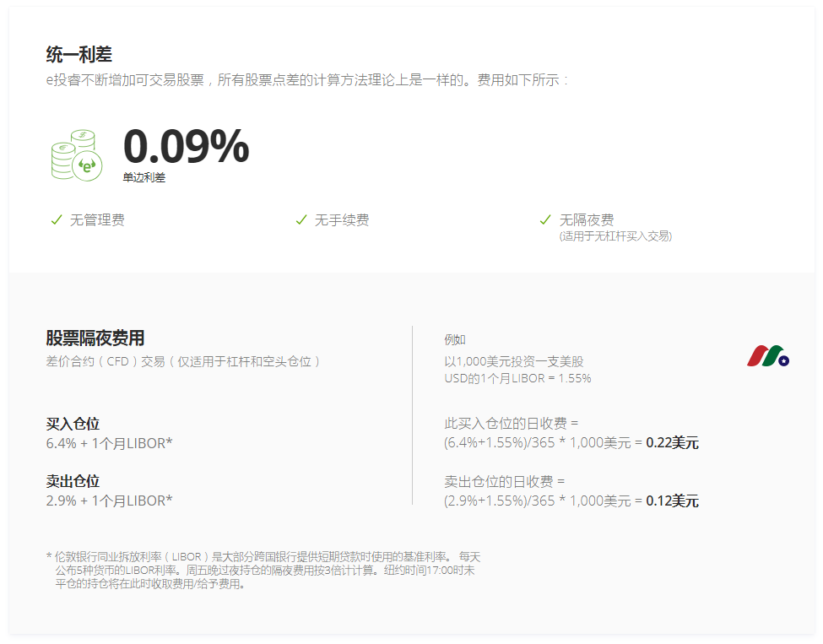Click the checkmark next to 无管理费
823x644 pixels.
point(57,219)
